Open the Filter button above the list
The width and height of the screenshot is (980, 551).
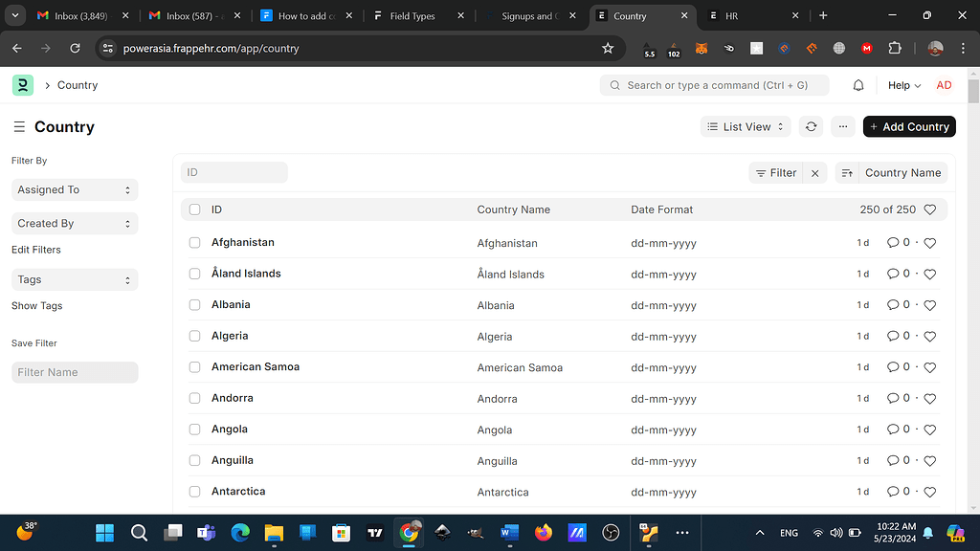click(775, 173)
